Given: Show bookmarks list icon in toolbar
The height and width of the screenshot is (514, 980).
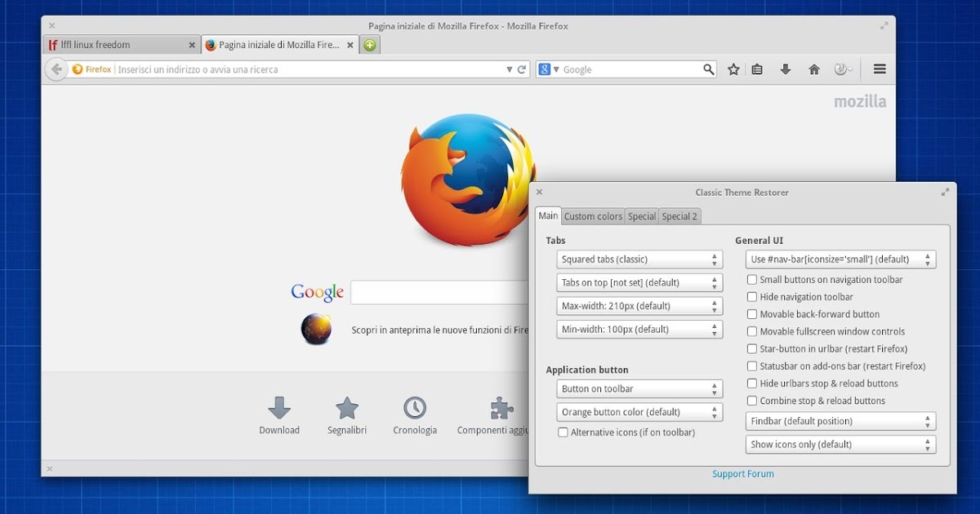Looking at the screenshot, I should [x=757, y=69].
